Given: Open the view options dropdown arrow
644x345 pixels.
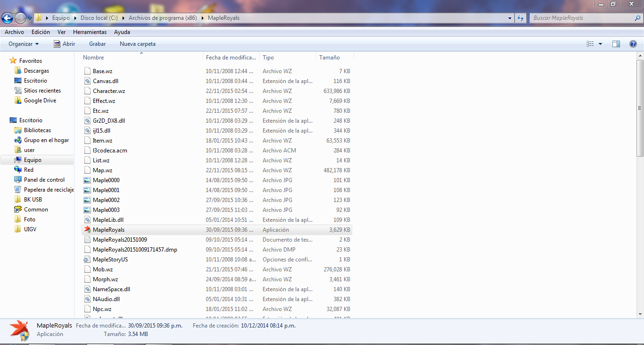Looking at the screenshot, I should [x=600, y=44].
